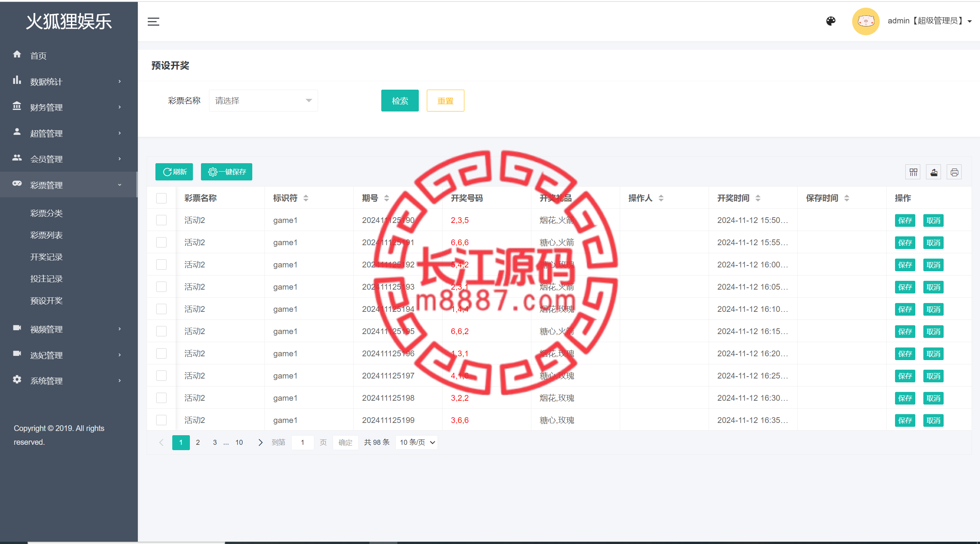Screen dimensions: 980x544
Task: Open the admin user dropdown menu
Action: click(x=929, y=21)
